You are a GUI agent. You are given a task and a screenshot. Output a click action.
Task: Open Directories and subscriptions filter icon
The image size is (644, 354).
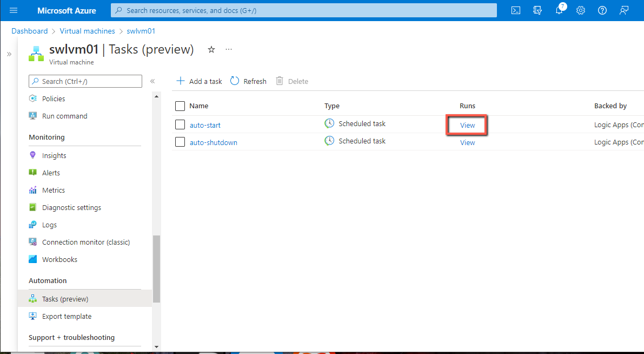click(537, 10)
